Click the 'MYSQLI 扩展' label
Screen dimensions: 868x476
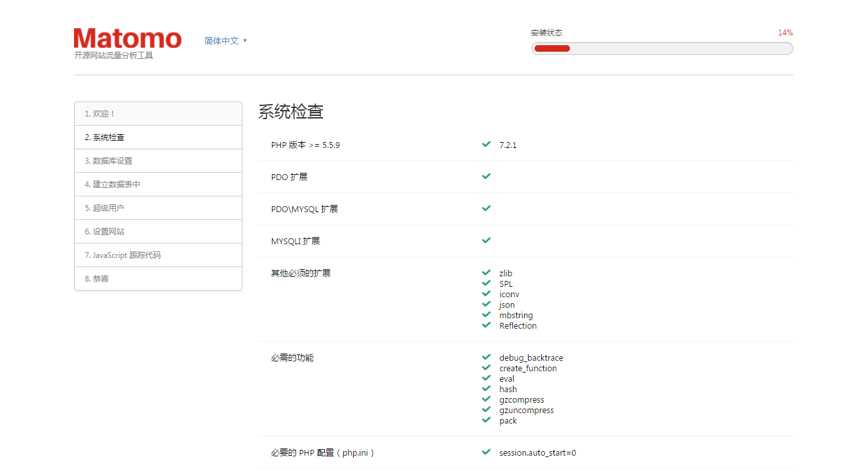(295, 242)
